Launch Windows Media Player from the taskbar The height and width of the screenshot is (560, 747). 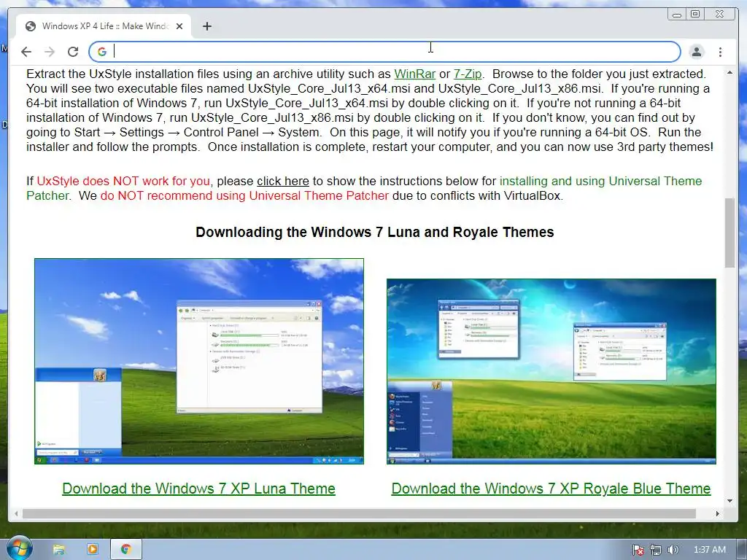93,550
